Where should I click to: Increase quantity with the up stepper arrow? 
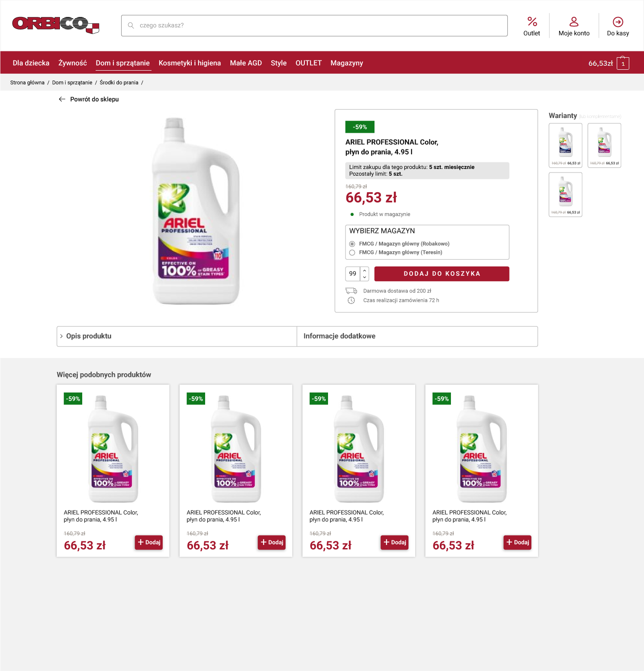365,270
